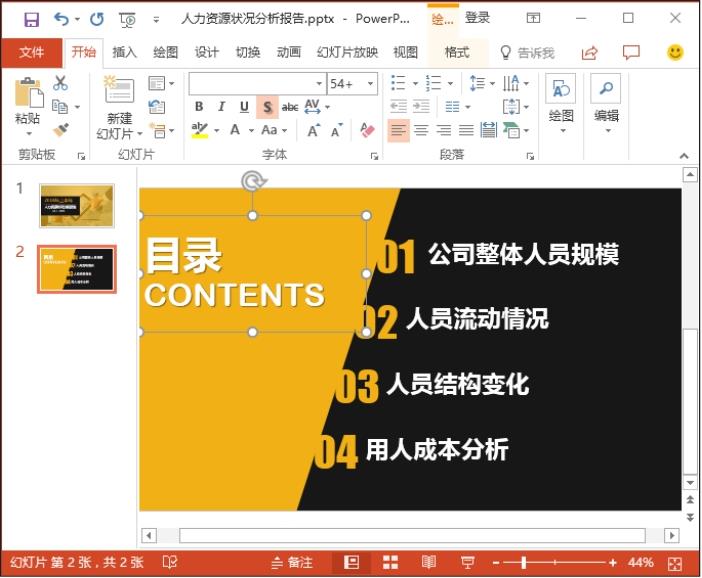
Task: Select slide 1 thumbnail
Action: tap(76, 205)
